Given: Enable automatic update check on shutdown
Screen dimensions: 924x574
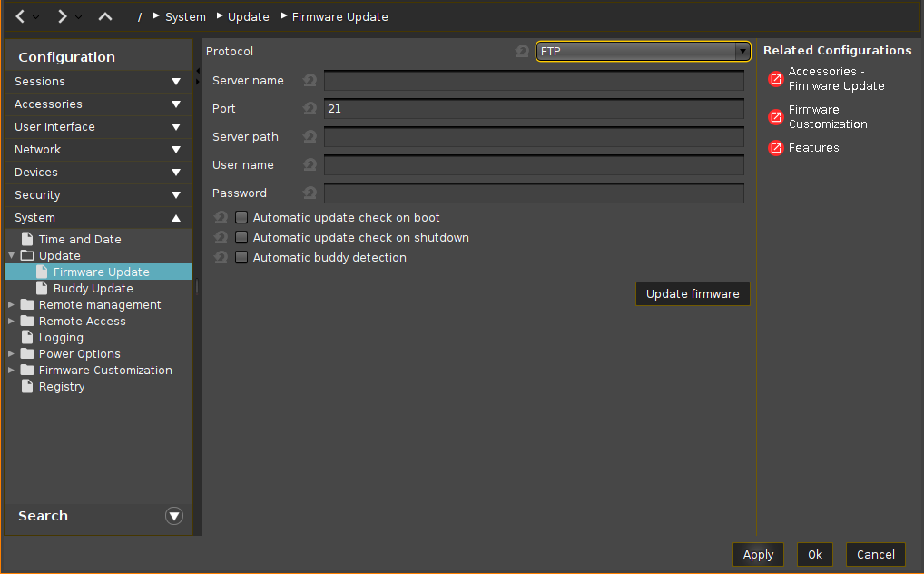Looking at the screenshot, I should (241, 238).
